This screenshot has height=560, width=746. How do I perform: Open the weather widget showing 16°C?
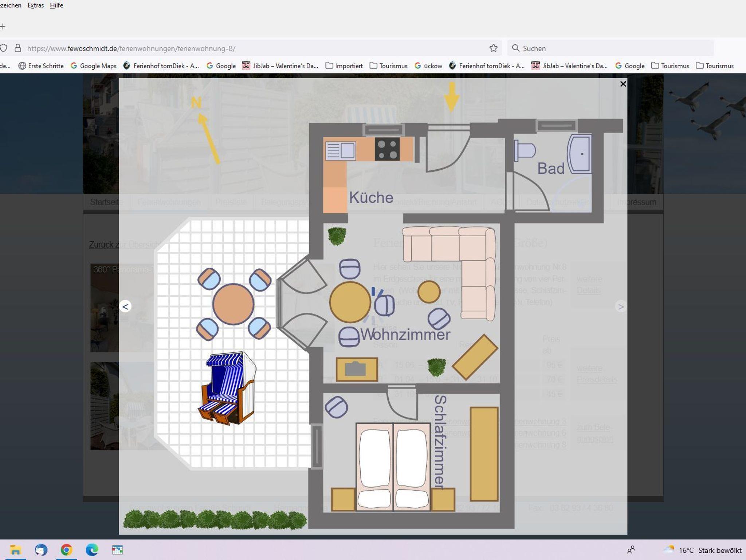(702, 550)
